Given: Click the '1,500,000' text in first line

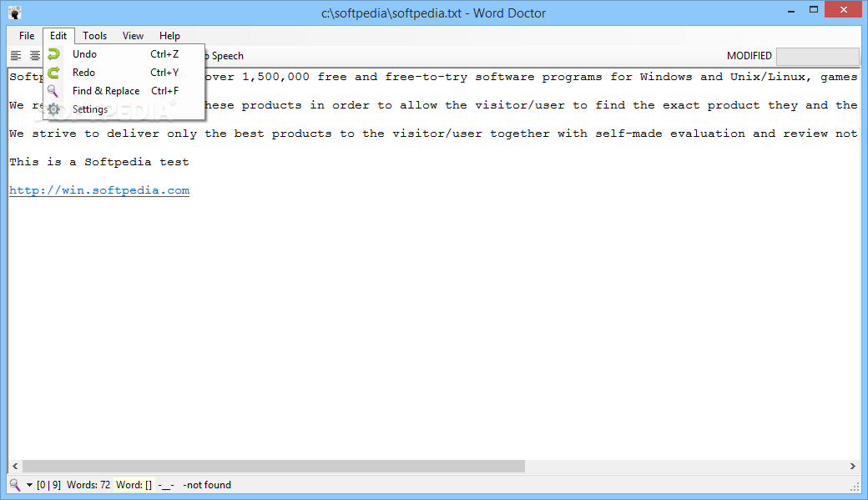Looking at the screenshot, I should (x=275, y=77).
